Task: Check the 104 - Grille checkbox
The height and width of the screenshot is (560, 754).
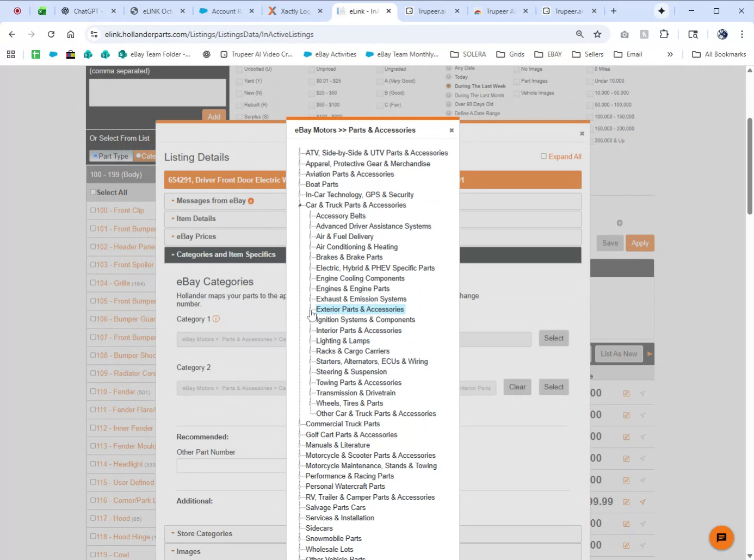Action: pyautogui.click(x=93, y=283)
